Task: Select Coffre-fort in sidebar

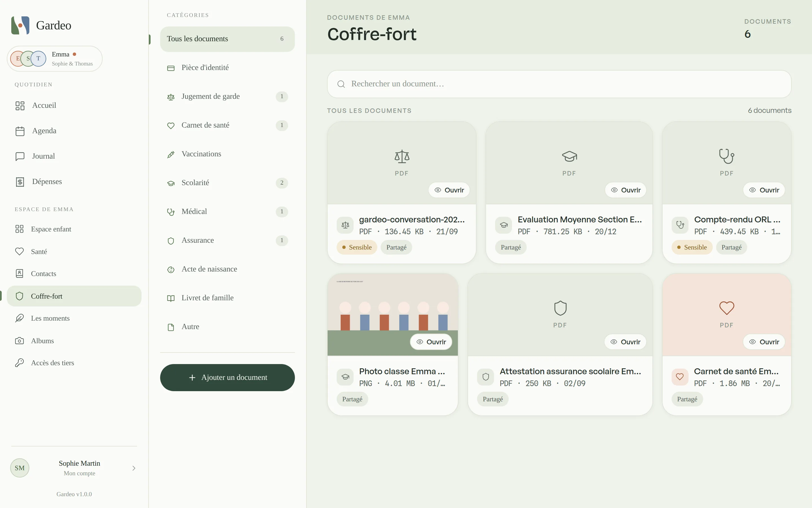Action: coord(74,296)
